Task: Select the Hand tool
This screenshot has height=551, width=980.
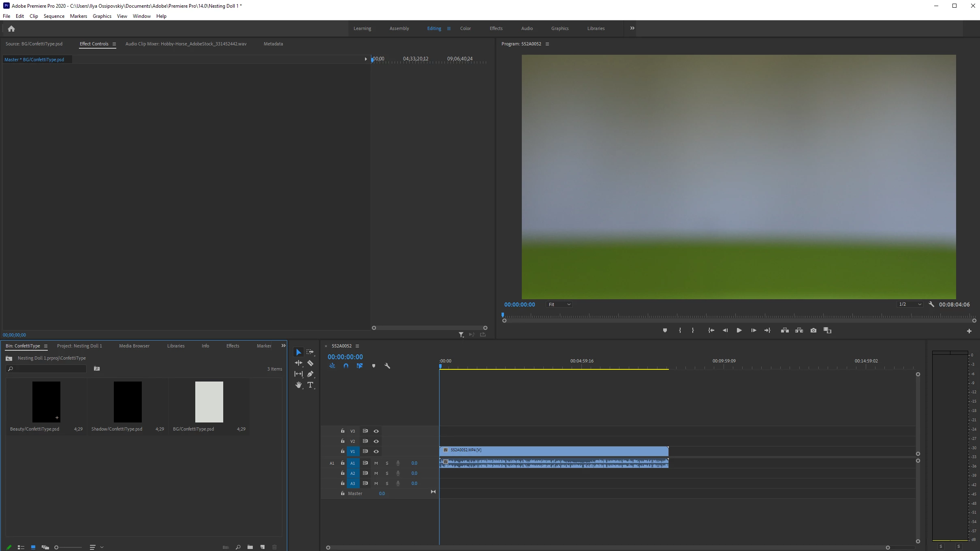Action: [x=299, y=385]
